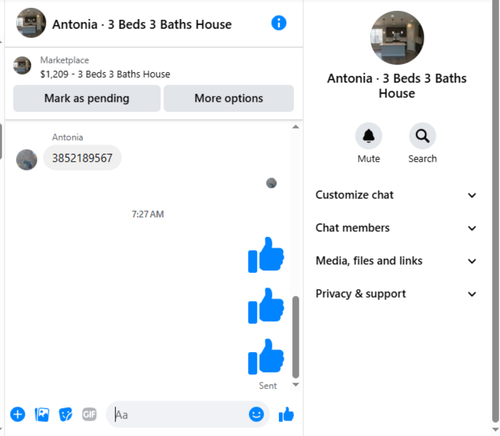Expand Privacy & support section
Screen dimensions: 500x436
[x=396, y=294]
